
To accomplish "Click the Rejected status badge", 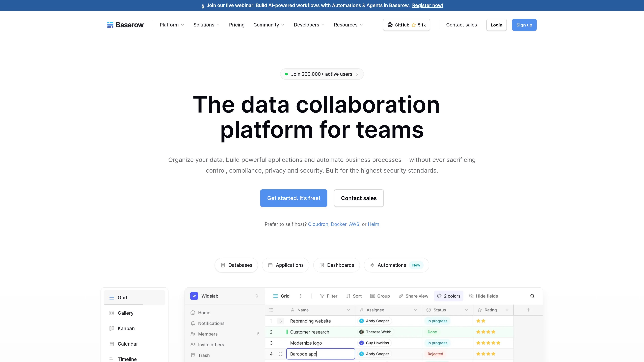I will (x=435, y=354).
